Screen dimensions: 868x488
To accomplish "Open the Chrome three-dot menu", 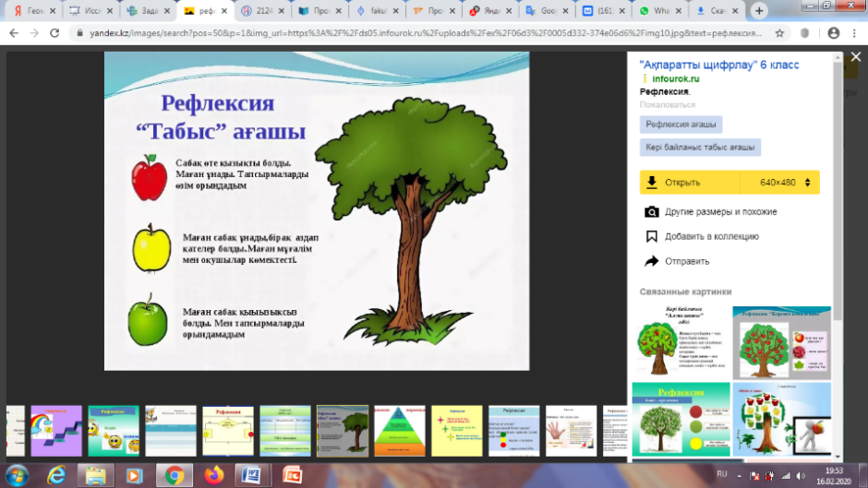I will pyautogui.click(x=856, y=32).
